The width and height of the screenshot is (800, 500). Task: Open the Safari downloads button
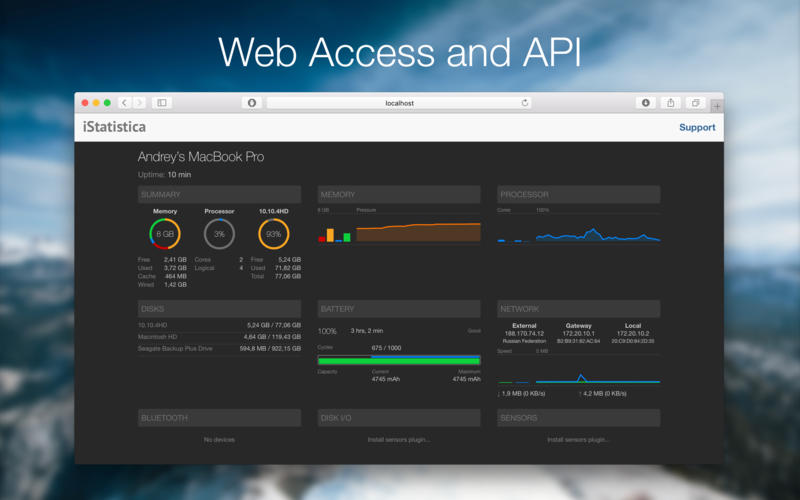[x=646, y=102]
